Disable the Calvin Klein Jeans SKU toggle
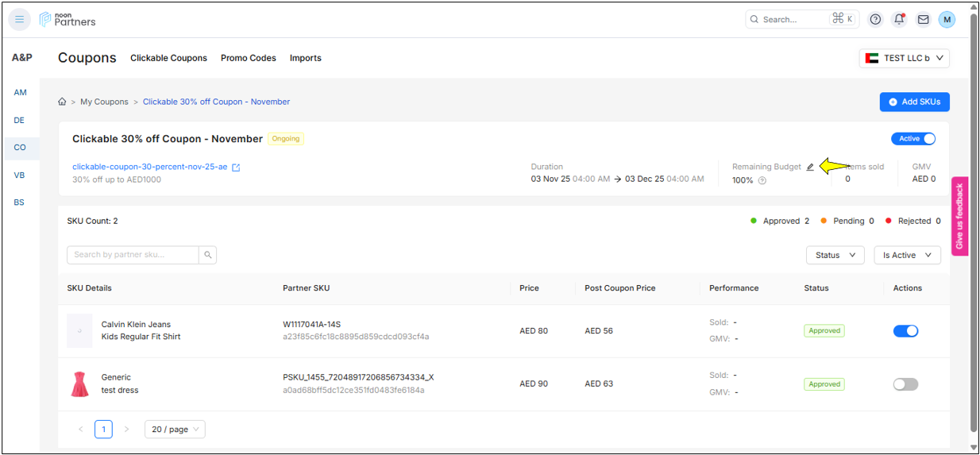The height and width of the screenshot is (455, 980). tap(905, 331)
